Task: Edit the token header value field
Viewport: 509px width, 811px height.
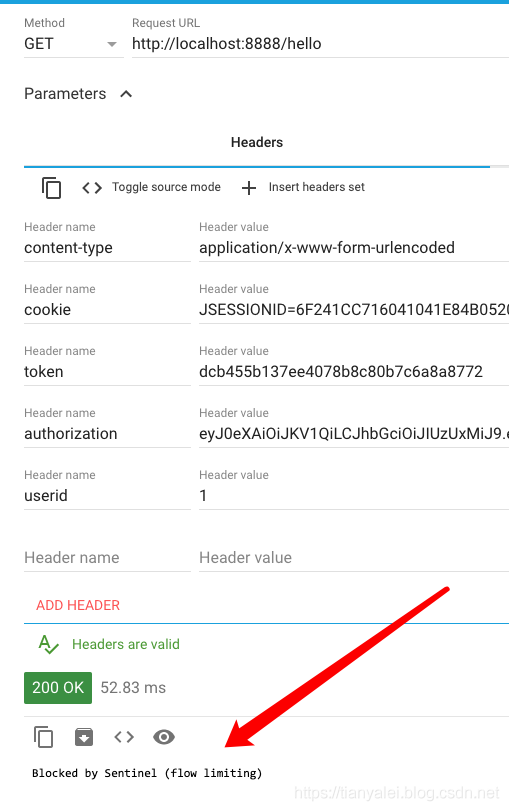Action: 354,372
